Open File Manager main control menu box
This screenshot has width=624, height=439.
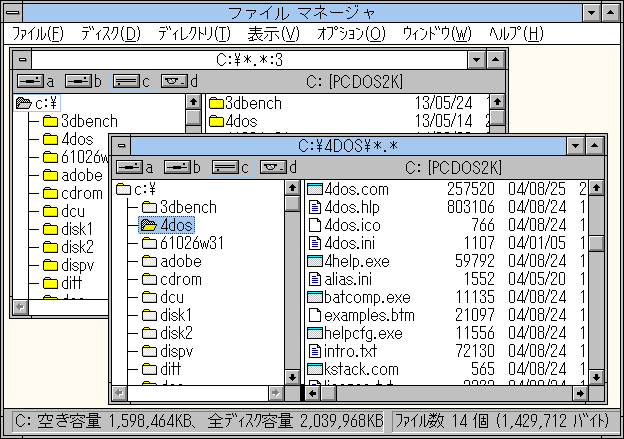click(x=12, y=12)
